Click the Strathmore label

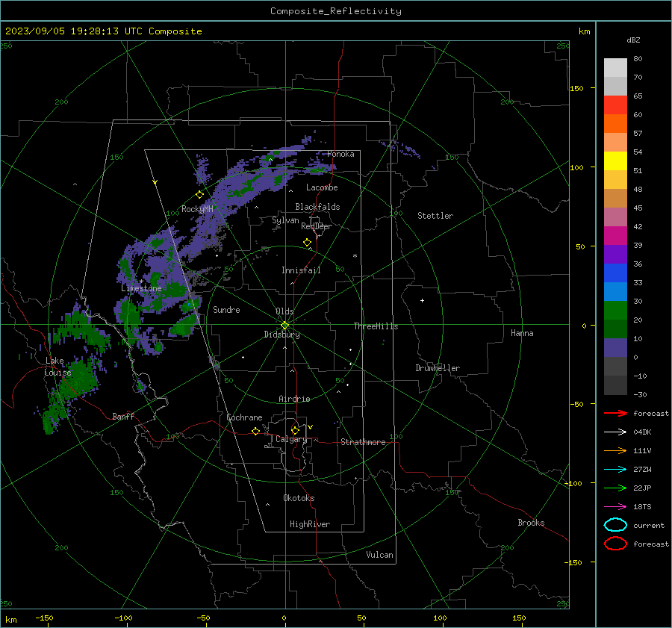point(363,442)
